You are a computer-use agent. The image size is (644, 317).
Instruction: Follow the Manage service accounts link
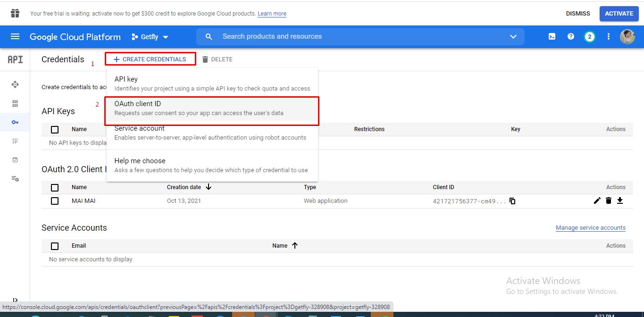(590, 228)
